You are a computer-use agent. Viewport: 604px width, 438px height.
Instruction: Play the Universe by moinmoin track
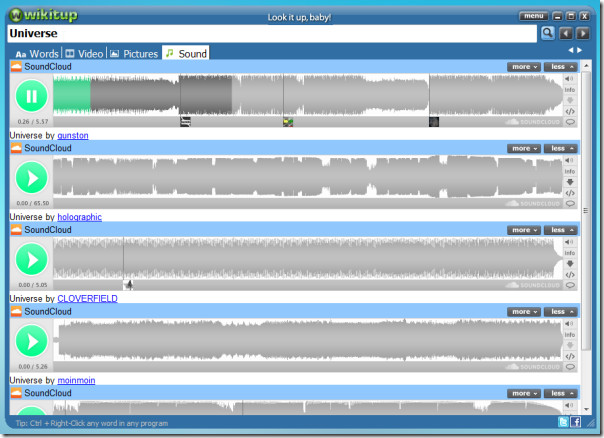pos(32,341)
